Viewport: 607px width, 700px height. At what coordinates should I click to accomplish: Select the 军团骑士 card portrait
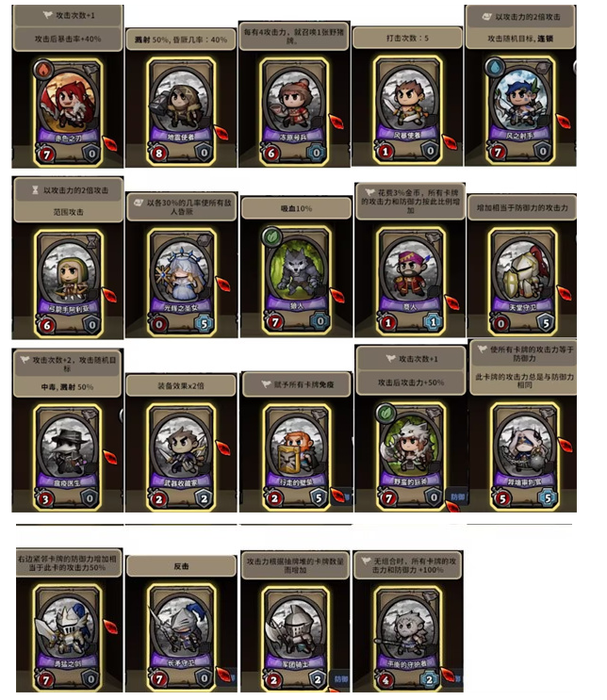point(295,628)
